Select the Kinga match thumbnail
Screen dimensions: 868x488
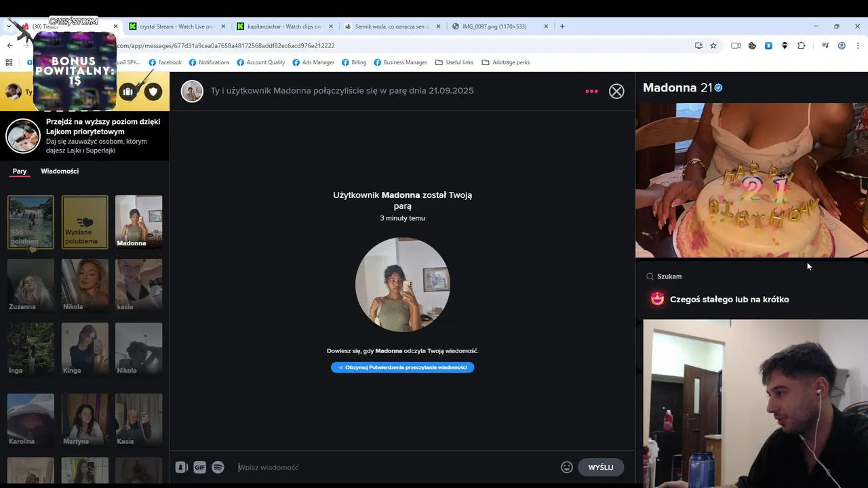[x=85, y=349]
